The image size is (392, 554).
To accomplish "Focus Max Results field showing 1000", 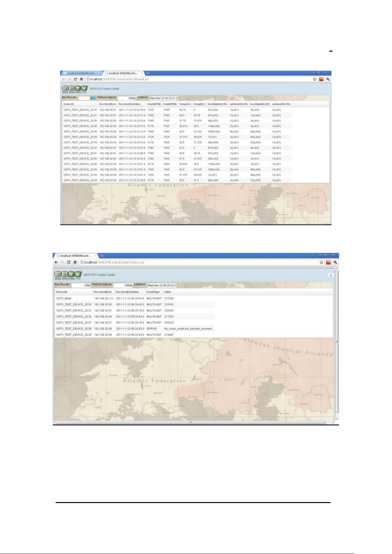I will [x=81, y=285].
